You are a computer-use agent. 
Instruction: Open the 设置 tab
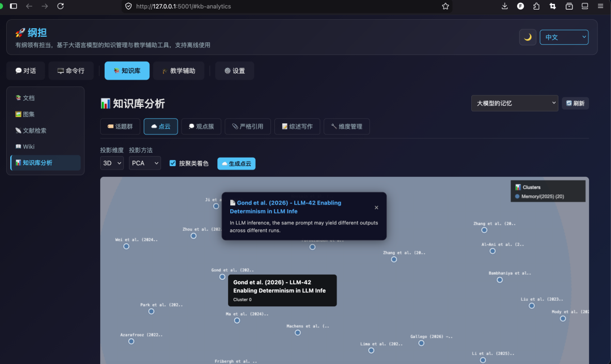235,71
